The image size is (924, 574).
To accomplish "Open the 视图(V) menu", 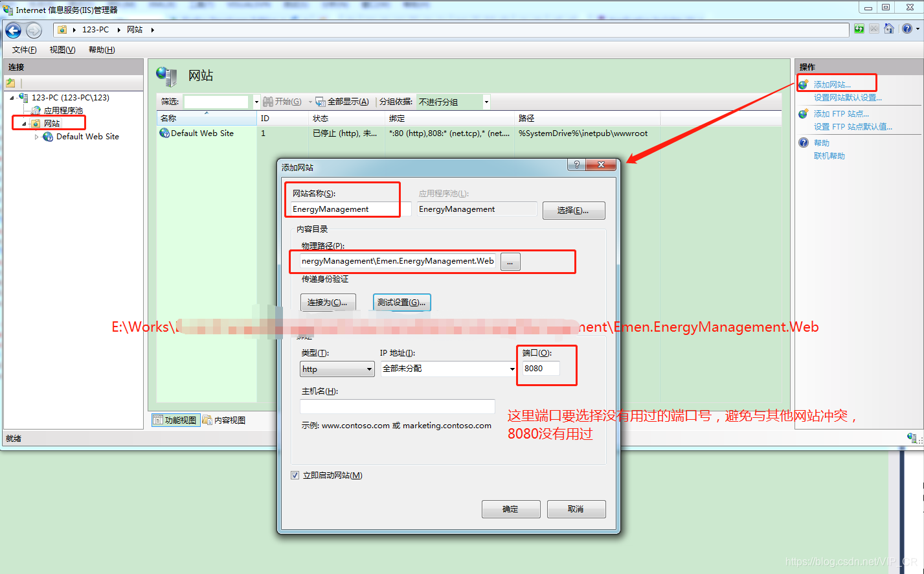I will 63,50.
